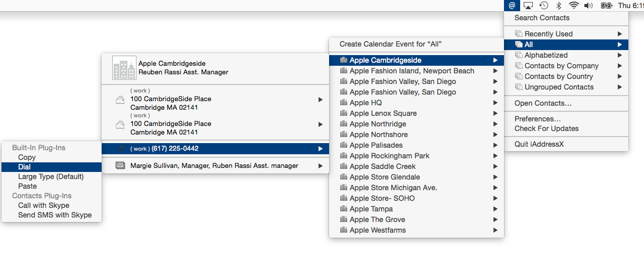The width and height of the screenshot is (644, 264).
Task: Expand the Apple Rockingham Park submenu arrow
Action: 495,156
